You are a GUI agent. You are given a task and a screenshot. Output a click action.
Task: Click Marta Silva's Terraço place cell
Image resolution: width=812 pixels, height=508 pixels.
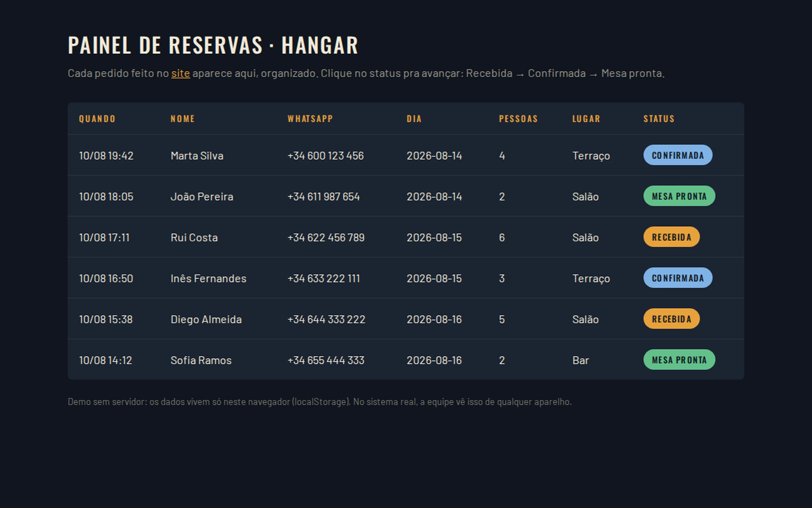tap(591, 156)
